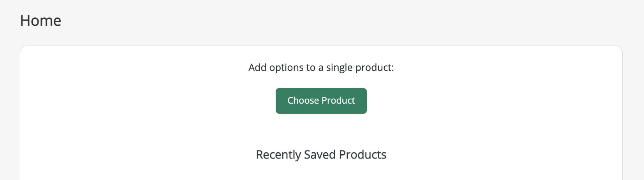The width and height of the screenshot is (644, 180).
Task: Click the word 'Recently' in the saved products heading
Action: click(x=278, y=155)
